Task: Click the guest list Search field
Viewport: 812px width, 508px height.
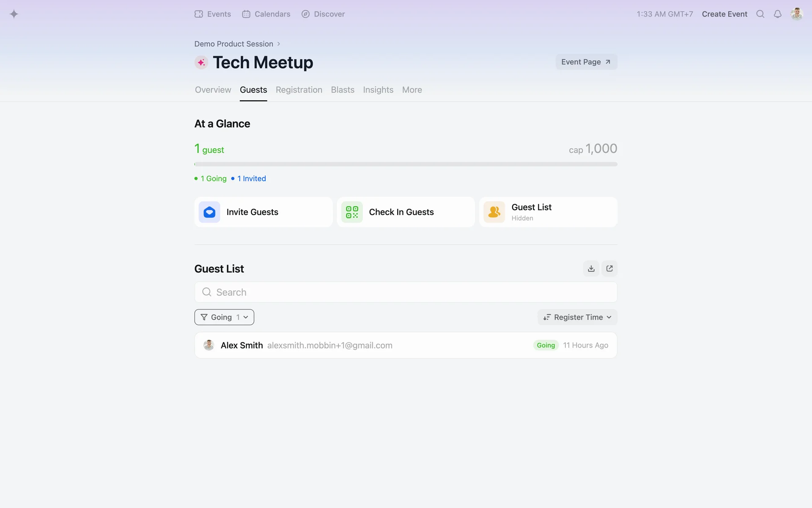Action: coord(406,292)
